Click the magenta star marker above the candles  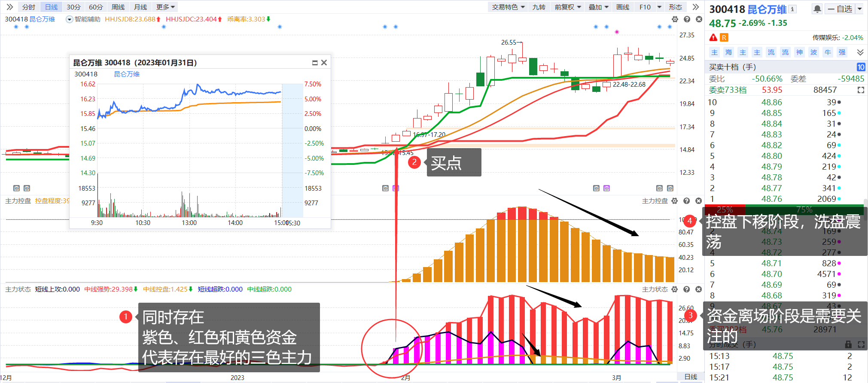click(x=617, y=32)
